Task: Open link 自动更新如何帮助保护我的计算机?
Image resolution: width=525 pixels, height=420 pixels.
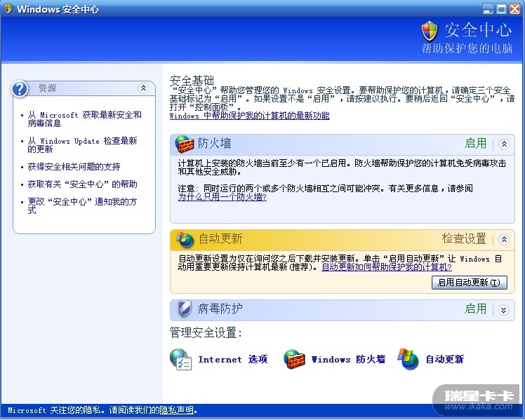Action: 387,267
